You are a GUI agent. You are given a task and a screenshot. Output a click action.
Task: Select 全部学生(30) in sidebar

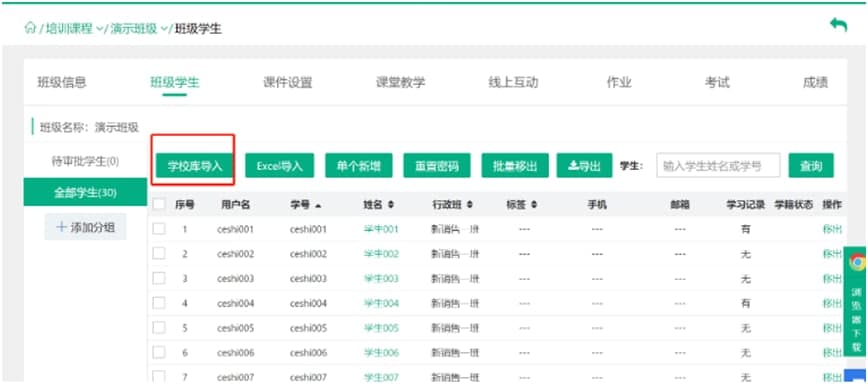pyautogui.click(x=85, y=193)
